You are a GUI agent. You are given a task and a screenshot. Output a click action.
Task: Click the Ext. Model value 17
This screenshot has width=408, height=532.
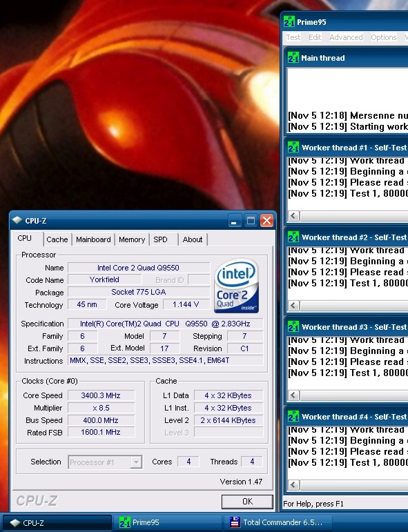(164, 348)
